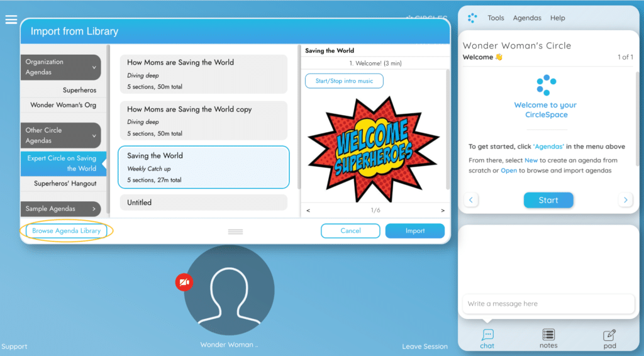Click Wonder Woman's avatar circle
Screen dimensions: 644x356
229,291
